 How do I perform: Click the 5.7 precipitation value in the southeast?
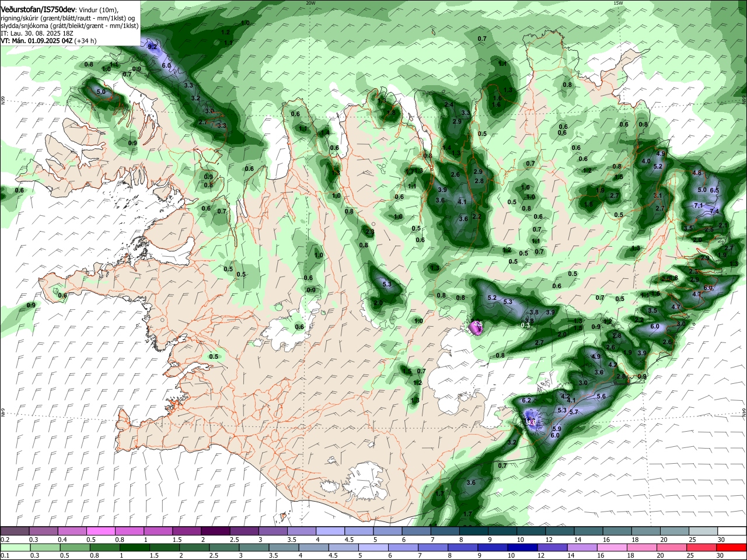pyautogui.click(x=574, y=412)
